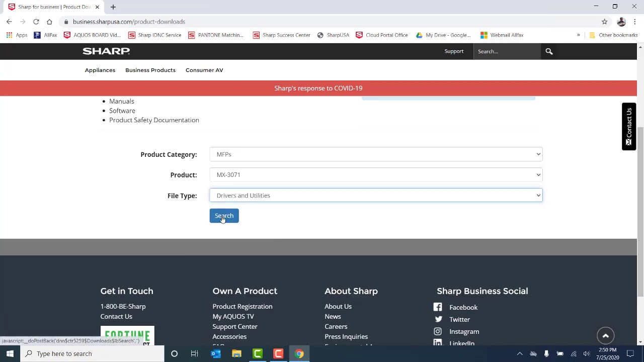Open Product Registration footer link

[x=243, y=306]
